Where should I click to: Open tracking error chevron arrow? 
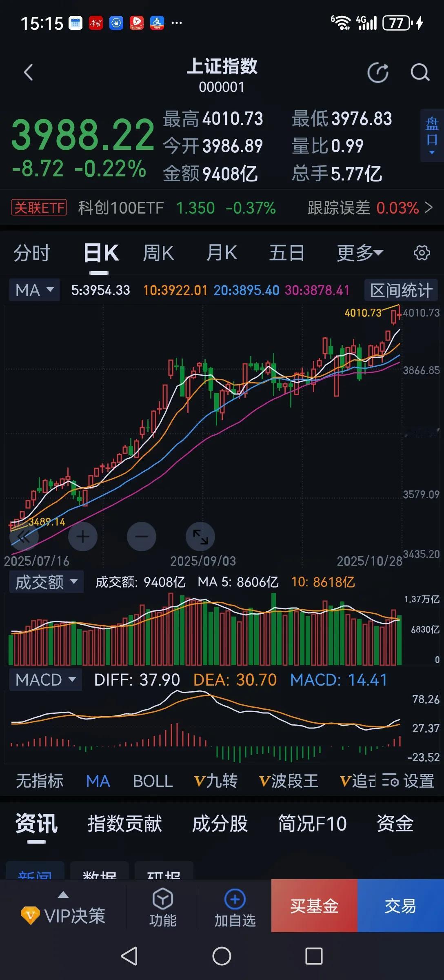[x=428, y=207]
